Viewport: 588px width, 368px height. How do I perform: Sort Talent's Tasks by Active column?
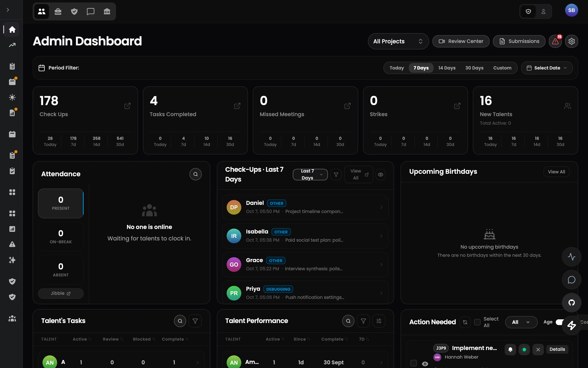click(x=82, y=339)
